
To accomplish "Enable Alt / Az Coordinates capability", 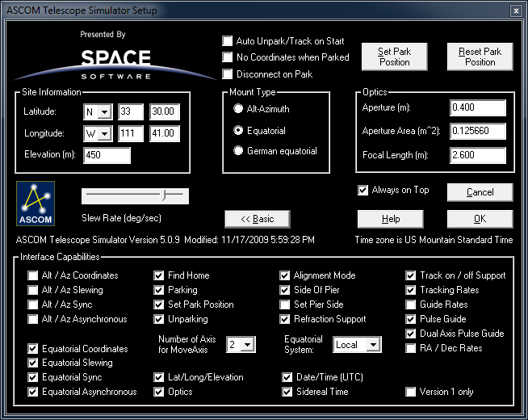I will 32,275.
